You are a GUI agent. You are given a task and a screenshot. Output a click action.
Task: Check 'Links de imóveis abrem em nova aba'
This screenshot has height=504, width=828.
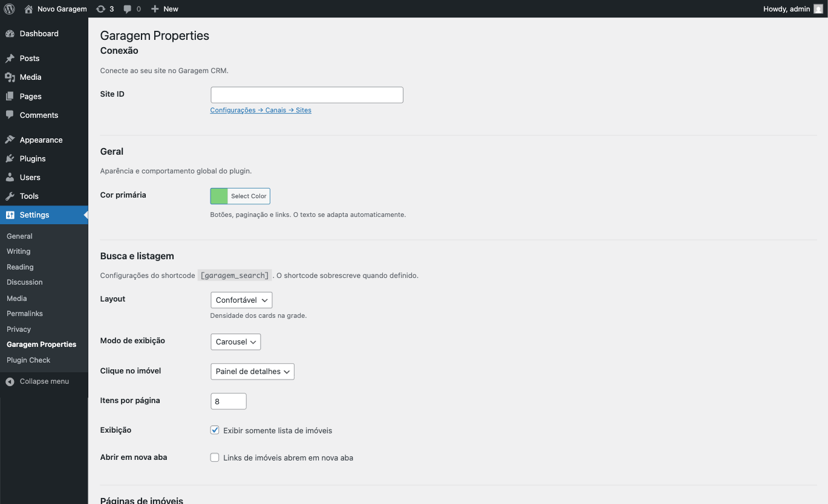click(215, 457)
